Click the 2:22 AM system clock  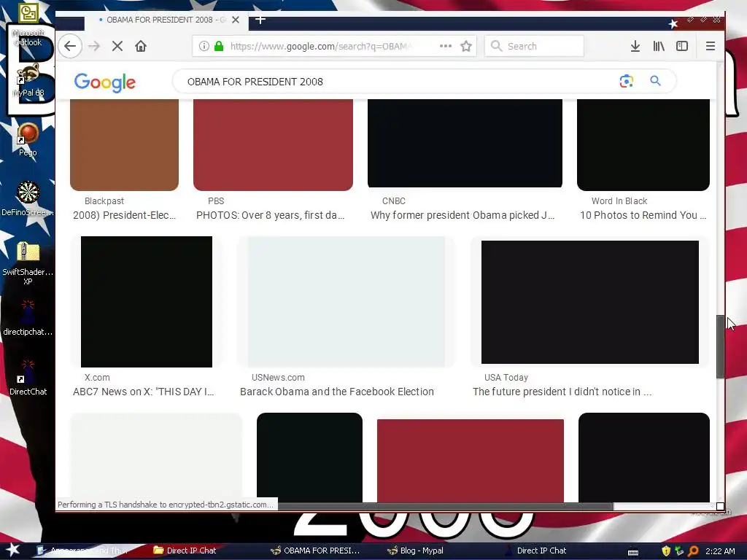click(x=720, y=551)
